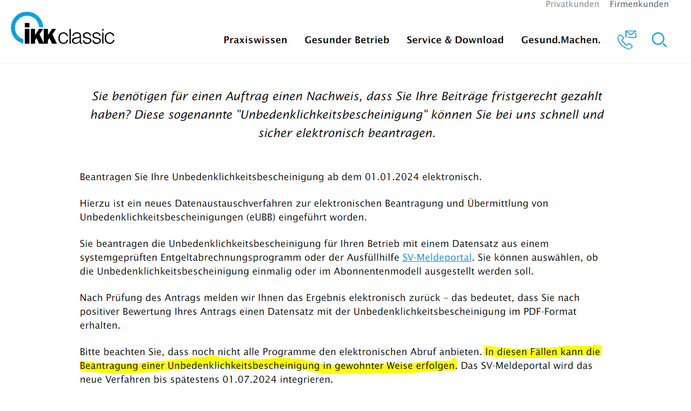
Task: Open search with the magnifier icon
Action: [659, 40]
